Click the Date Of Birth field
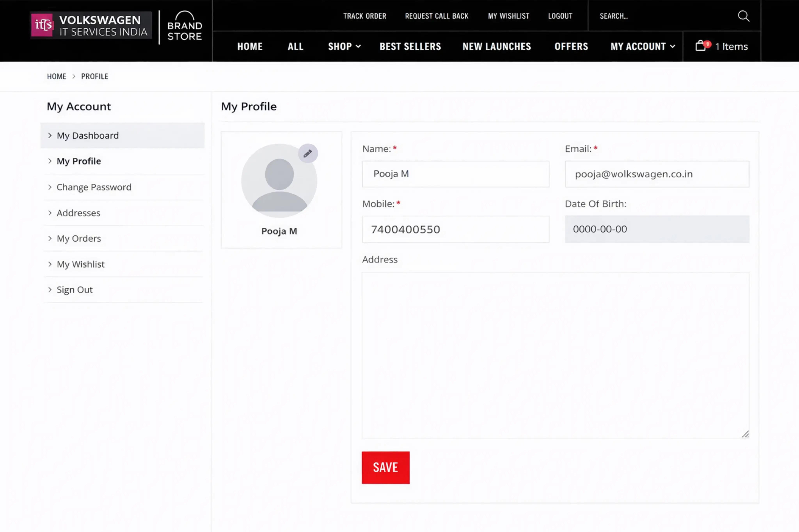799x532 pixels. (x=657, y=229)
